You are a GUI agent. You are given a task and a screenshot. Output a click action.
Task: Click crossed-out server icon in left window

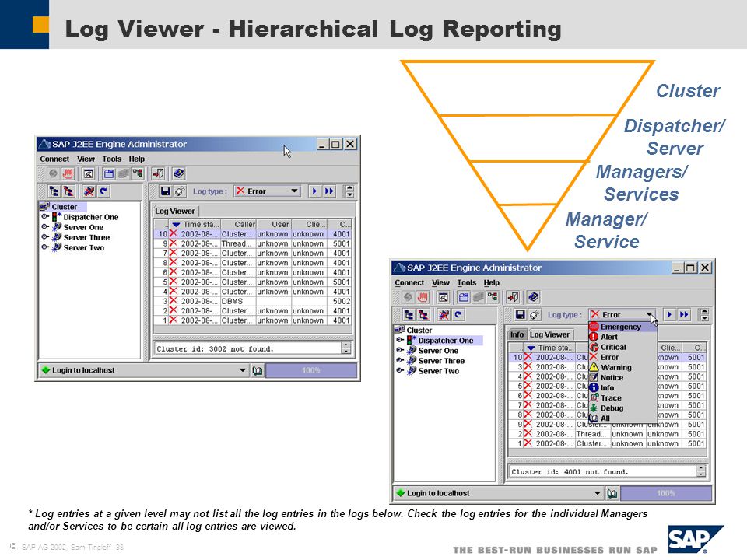89,191
